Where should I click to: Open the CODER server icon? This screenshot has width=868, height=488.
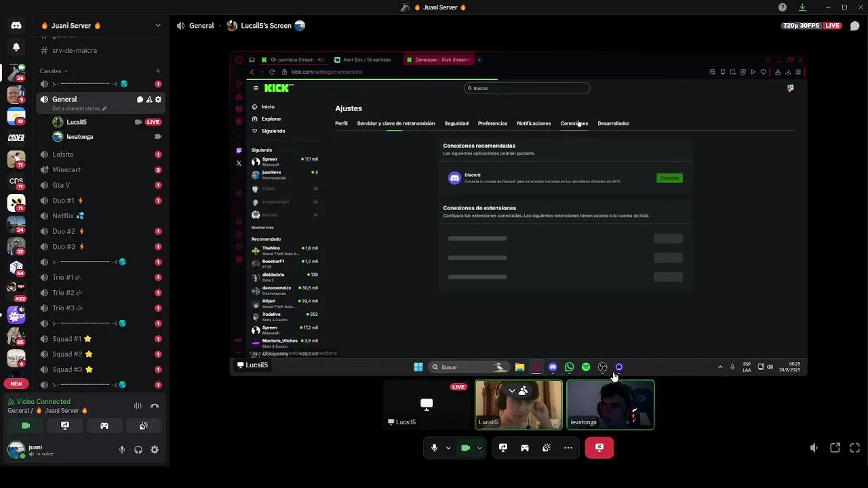(16, 138)
